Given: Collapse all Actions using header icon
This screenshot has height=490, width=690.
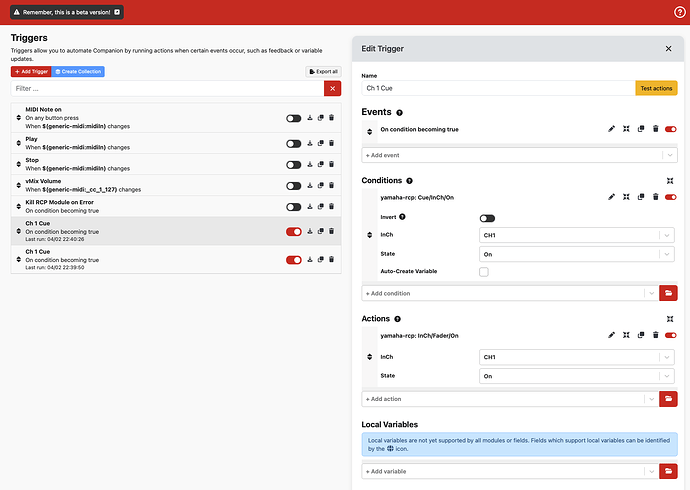Looking at the screenshot, I should (x=669, y=319).
